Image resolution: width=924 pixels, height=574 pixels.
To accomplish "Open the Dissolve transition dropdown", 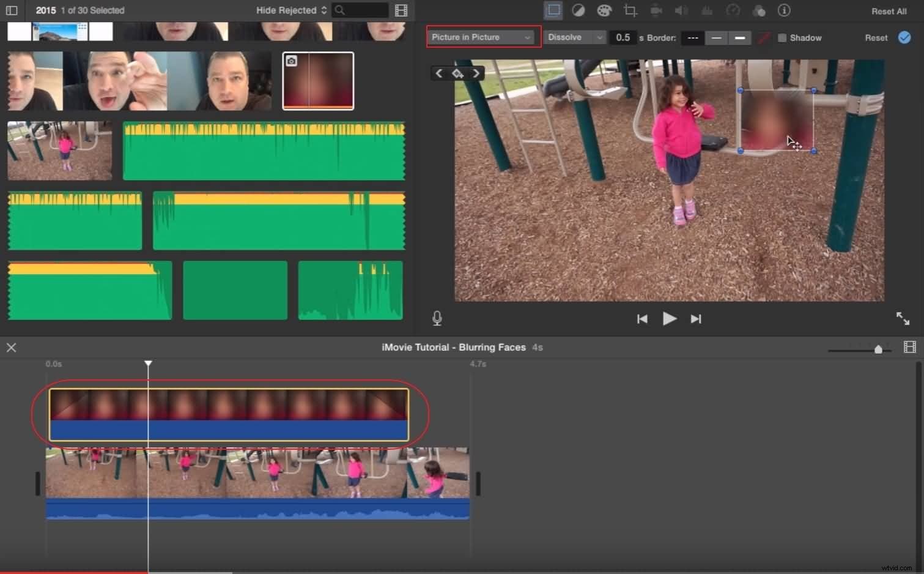I will tap(574, 37).
